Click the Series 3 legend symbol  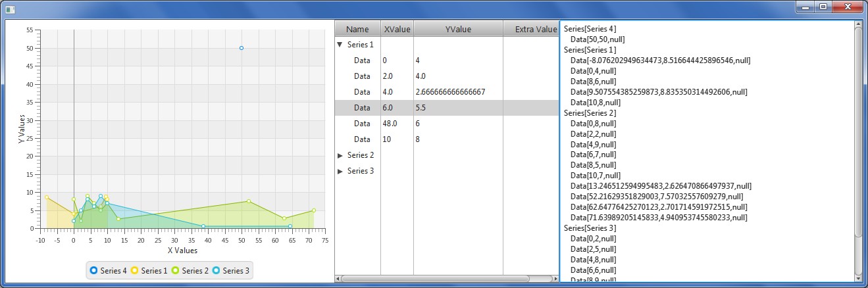click(216, 270)
